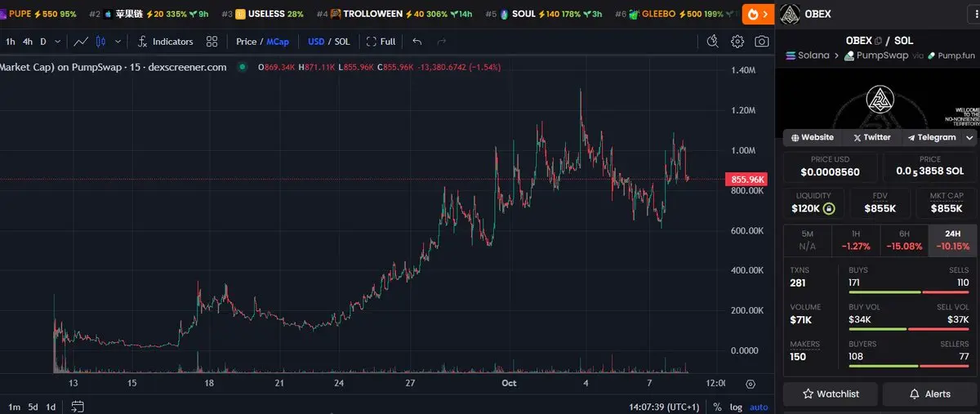This screenshot has height=414, width=980.
Task: Select the candlestick chart style icon
Action: click(x=101, y=42)
